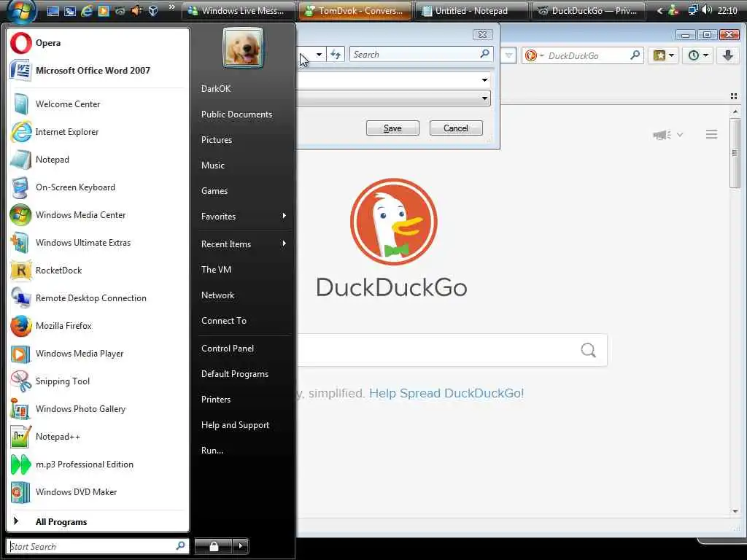Click the refresh arrows button in Save dialog
The width and height of the screenshot is (747, 560).
coord(336,54)
